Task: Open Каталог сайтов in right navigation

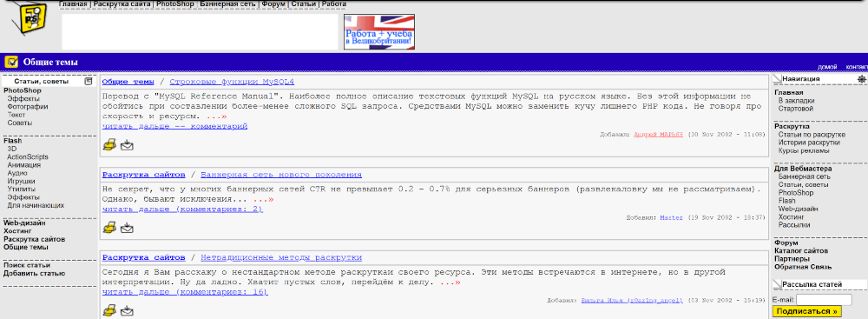Action: 801,250
